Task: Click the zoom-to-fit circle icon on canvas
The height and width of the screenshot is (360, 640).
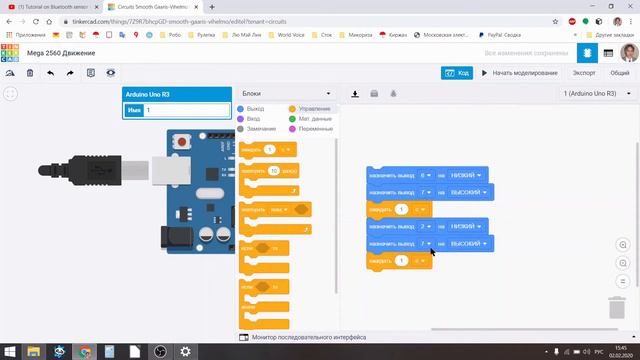Action: [x=11, y=93]
